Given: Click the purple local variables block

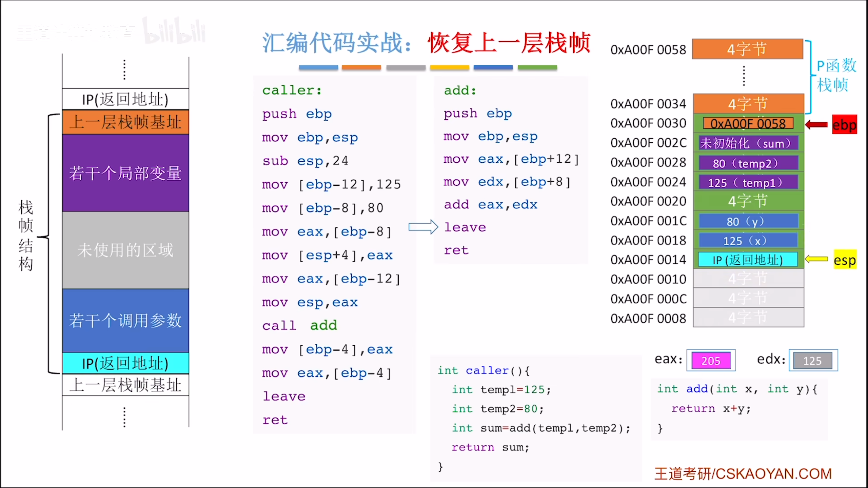Looking at the screenshot, I should click(125, 173).
